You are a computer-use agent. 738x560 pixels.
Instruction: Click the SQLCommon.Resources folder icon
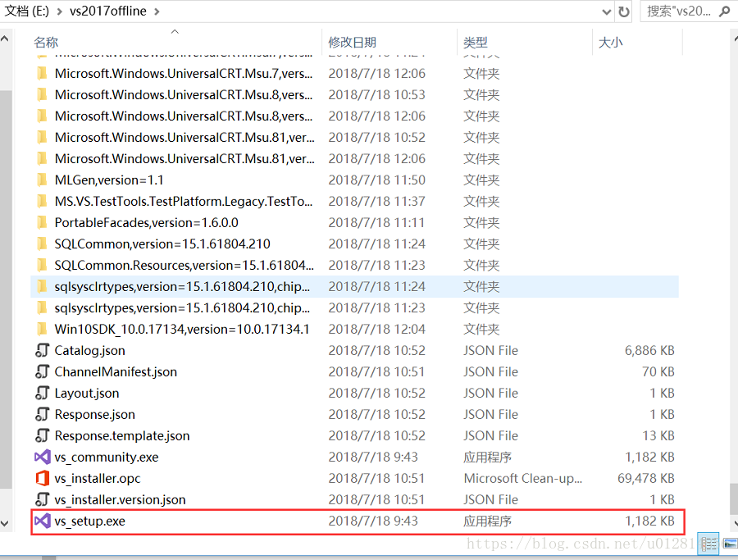tap(43, 265)
